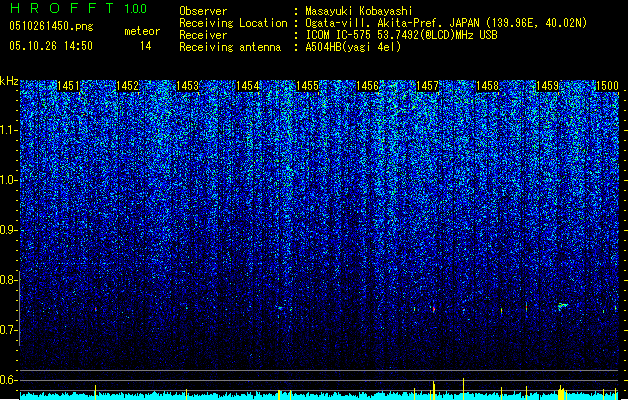Click the Observer label
Image resolution: width=629 pixels, height=400 pixels.
[203, 11]
